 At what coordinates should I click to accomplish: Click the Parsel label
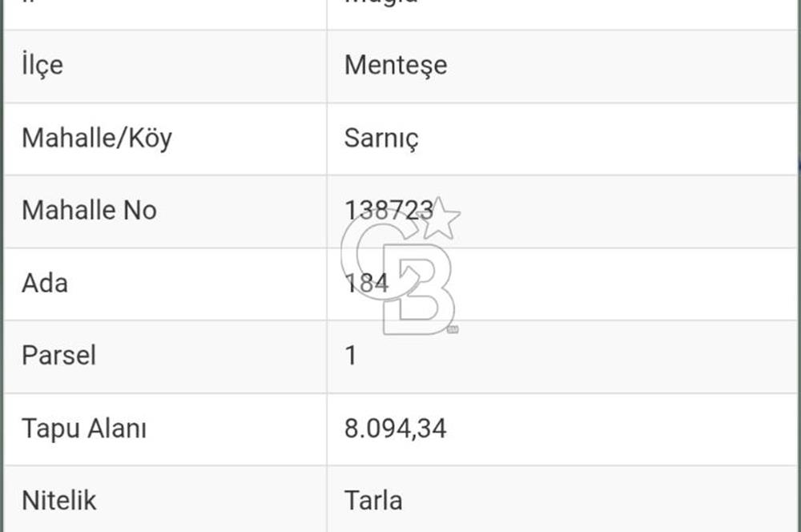pyautogui.click(x=58, y=355)
